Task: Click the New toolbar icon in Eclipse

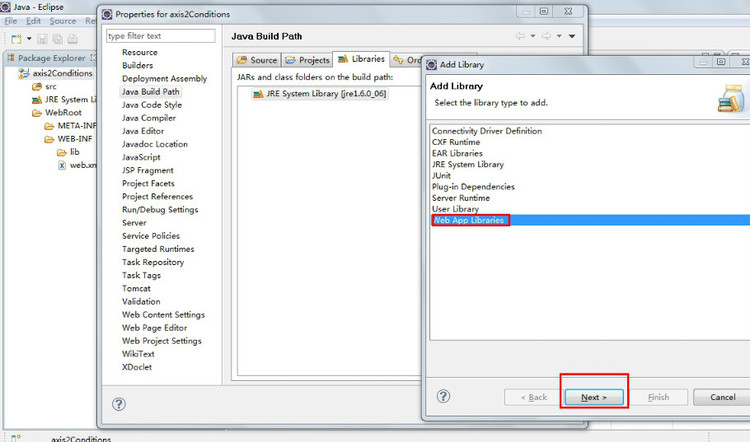Action: (16, 39)
